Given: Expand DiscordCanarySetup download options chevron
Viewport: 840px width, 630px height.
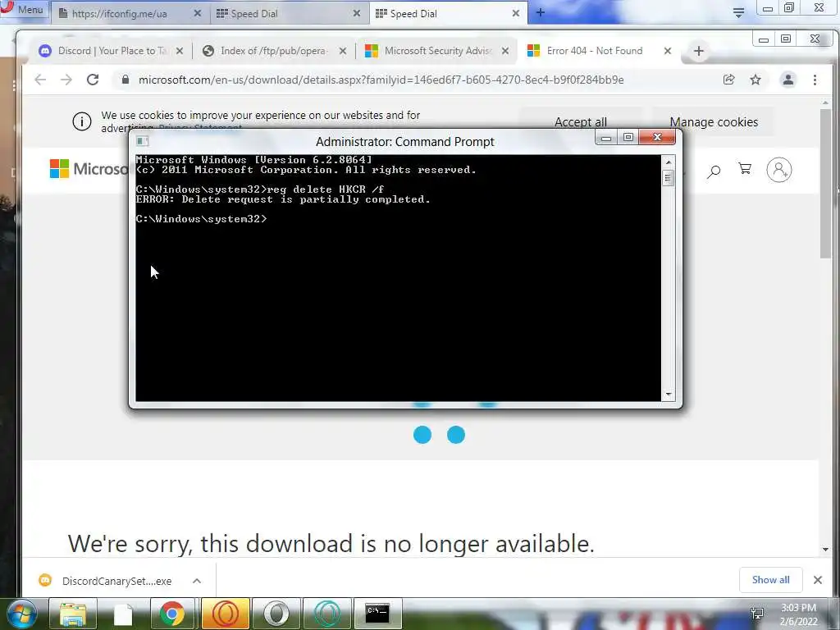Looking at the screenshot, I should [197, 581].
